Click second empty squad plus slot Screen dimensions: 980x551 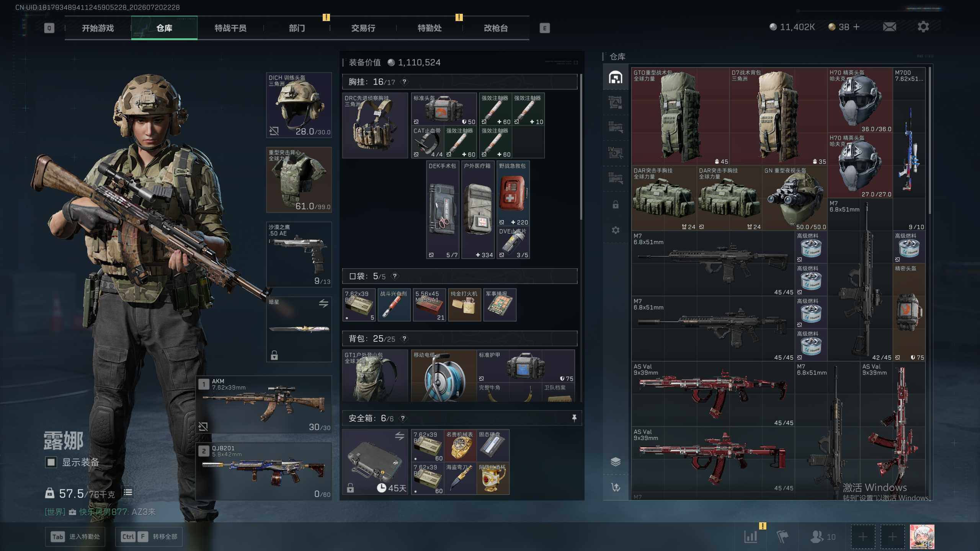click(892, 537)
